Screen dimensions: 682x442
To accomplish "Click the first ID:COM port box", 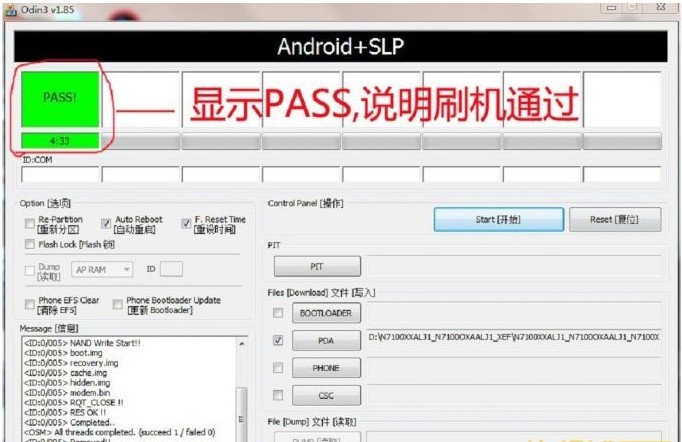I will pyautogui.click(x=60, y=174).
